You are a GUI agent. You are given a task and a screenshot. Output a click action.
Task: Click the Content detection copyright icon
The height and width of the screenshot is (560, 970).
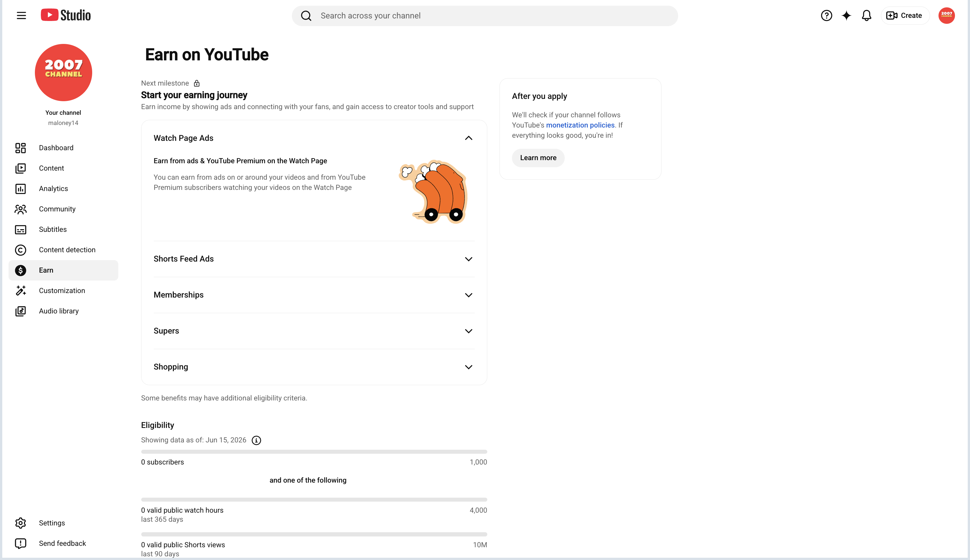click(x=20, y=250)
